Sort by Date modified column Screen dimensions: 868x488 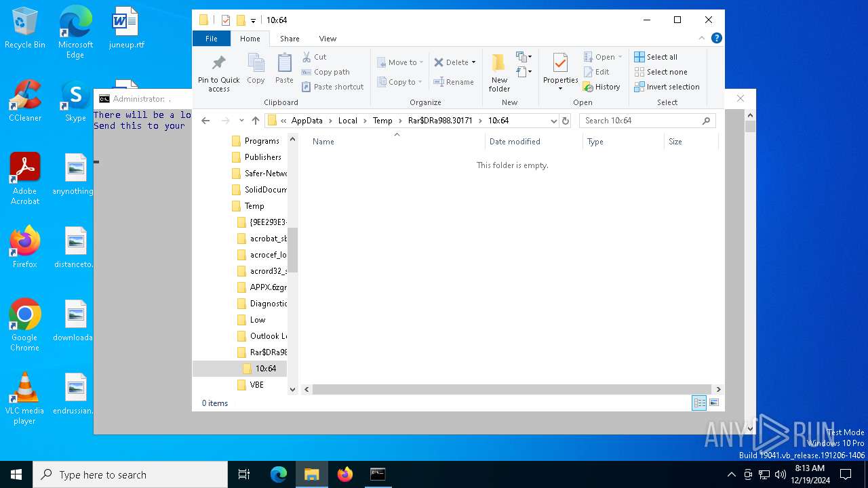point(534,142)
